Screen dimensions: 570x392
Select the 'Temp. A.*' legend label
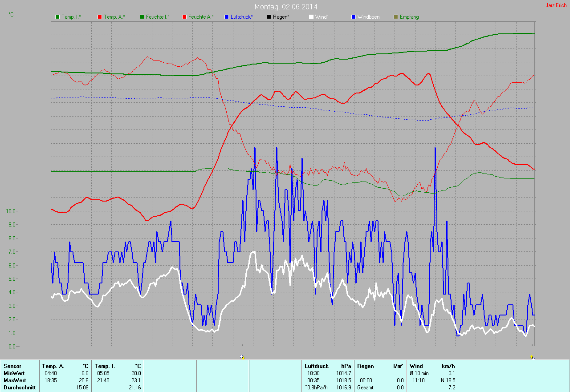pos(114,17)
